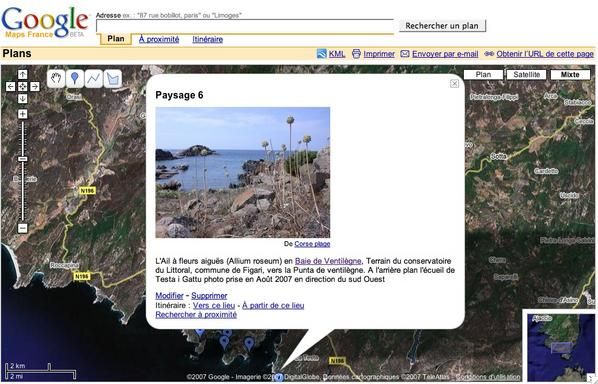
Task: Click the zoom slider handle
Action: click(23, 159)
